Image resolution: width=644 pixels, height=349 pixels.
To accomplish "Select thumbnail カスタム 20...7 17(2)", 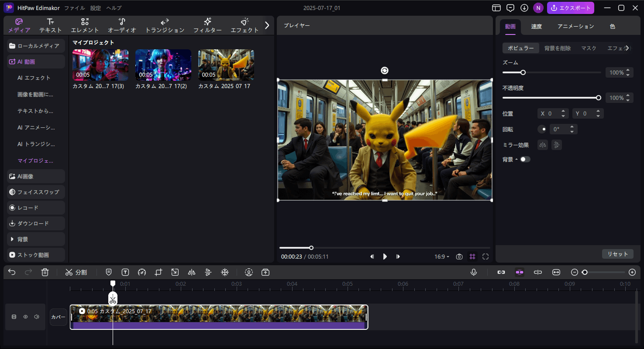I will 163,65.
